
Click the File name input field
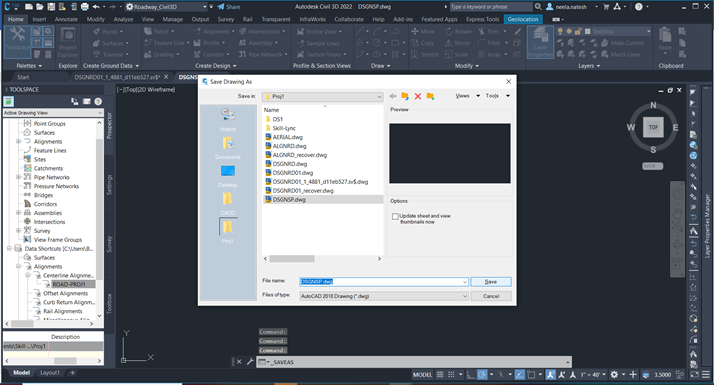[x=384, y=282]
